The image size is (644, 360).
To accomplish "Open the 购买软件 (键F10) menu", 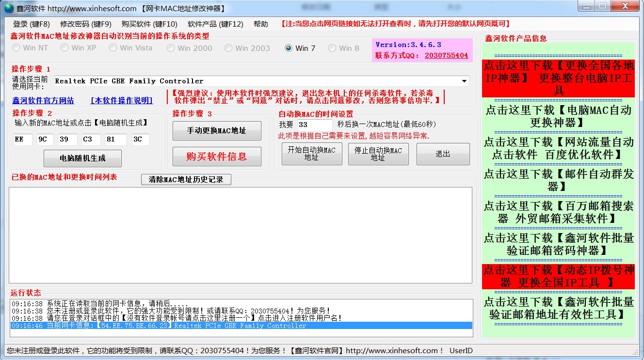I will (x=149, y=24).
